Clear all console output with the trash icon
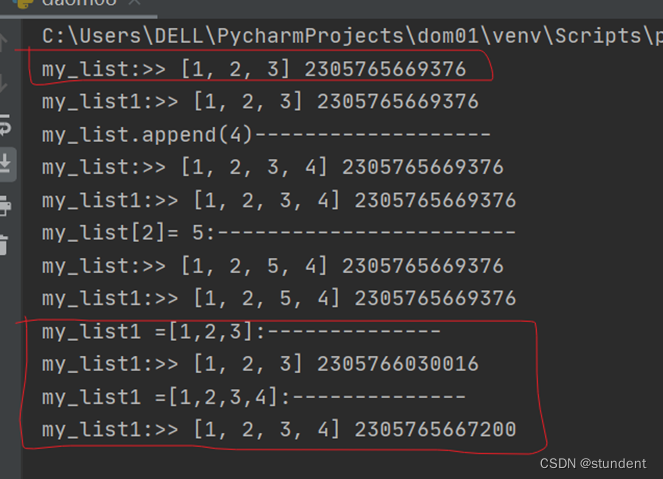Screen dimensions: 663x479 pos(4,245)
